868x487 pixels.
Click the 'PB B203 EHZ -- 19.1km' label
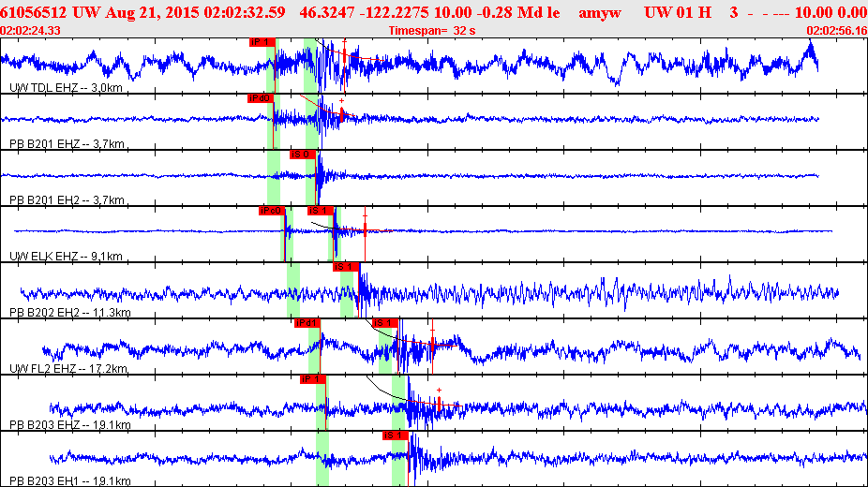70,425
